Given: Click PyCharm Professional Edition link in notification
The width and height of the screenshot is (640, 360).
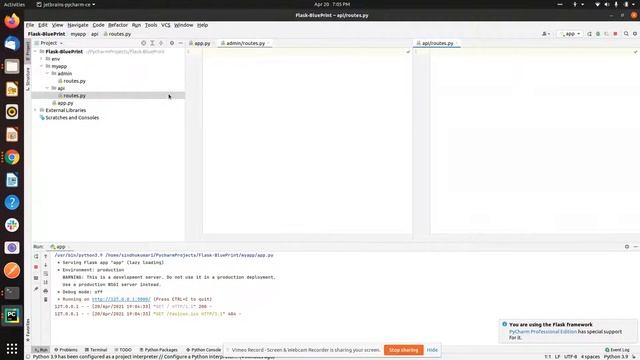Looking at the screenshot, I should pyautogui.click(x=543, y=331).
